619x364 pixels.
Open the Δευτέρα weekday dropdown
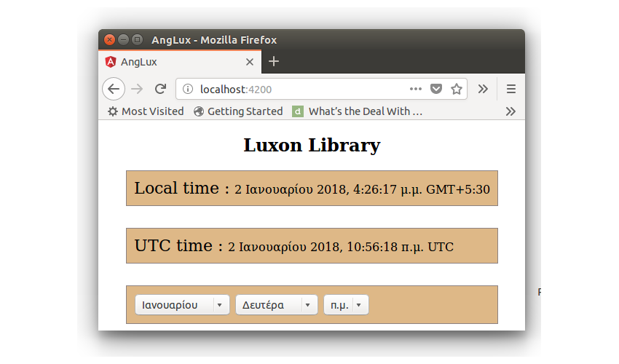tap(276, 305)
